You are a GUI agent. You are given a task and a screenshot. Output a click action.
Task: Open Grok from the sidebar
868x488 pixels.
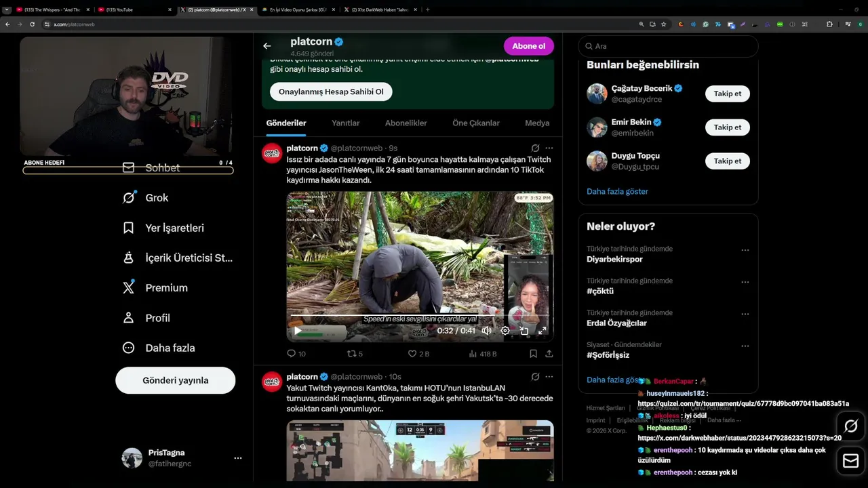point(145,198)
